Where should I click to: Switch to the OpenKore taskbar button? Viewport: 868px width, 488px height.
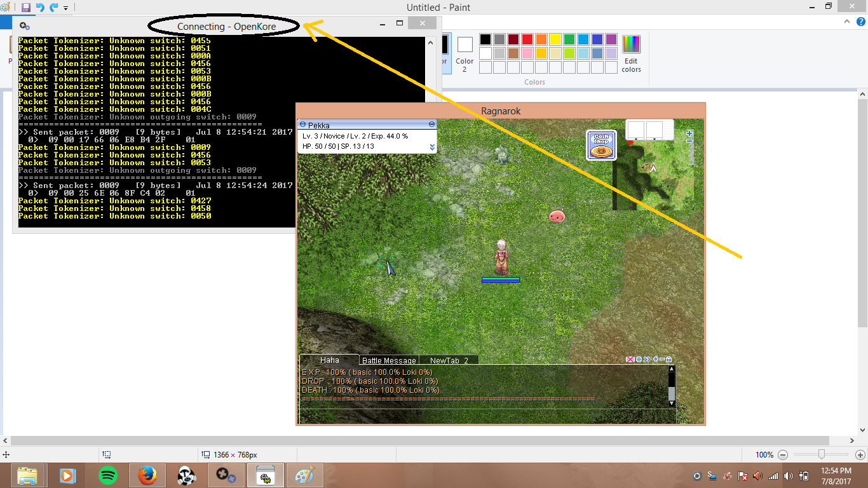click(x=226, y=475)
